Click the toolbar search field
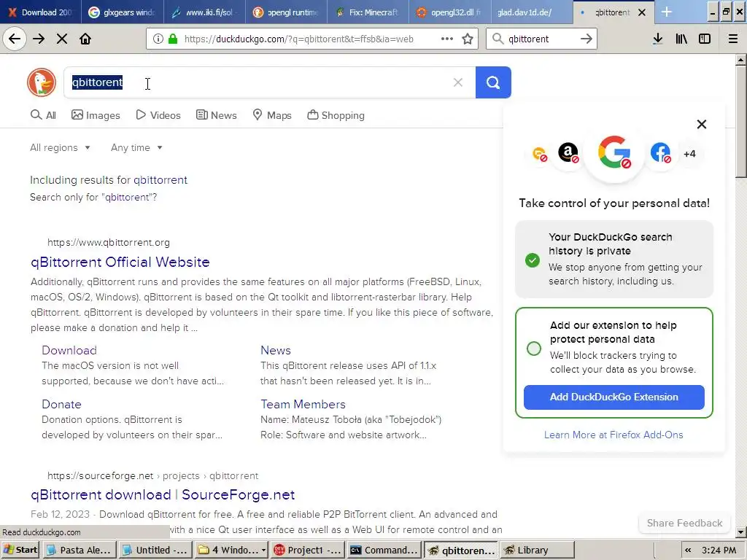This screenshot has width=747, height=560. [x=541, y=39]
